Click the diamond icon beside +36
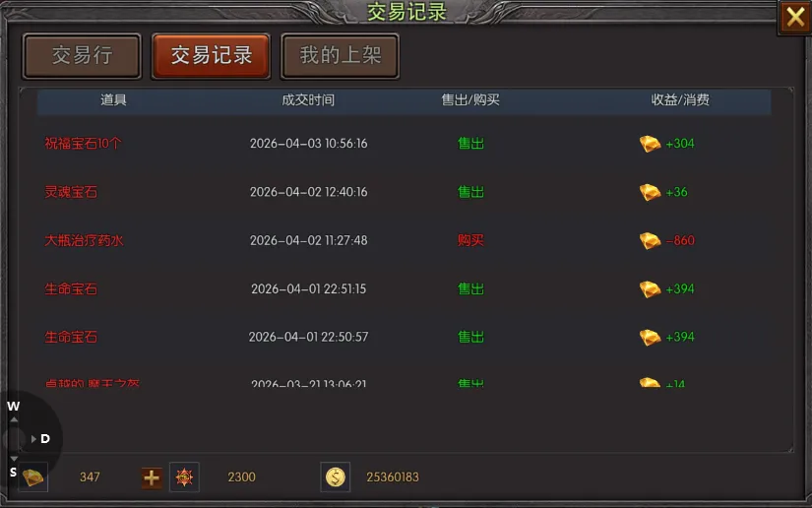Screen dimensions: 812x508 point(650,192)
